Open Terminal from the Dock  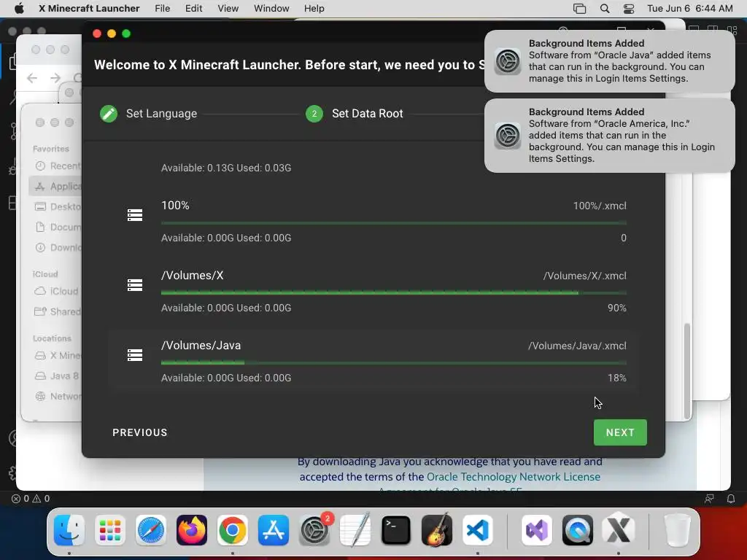pos(396,530)
